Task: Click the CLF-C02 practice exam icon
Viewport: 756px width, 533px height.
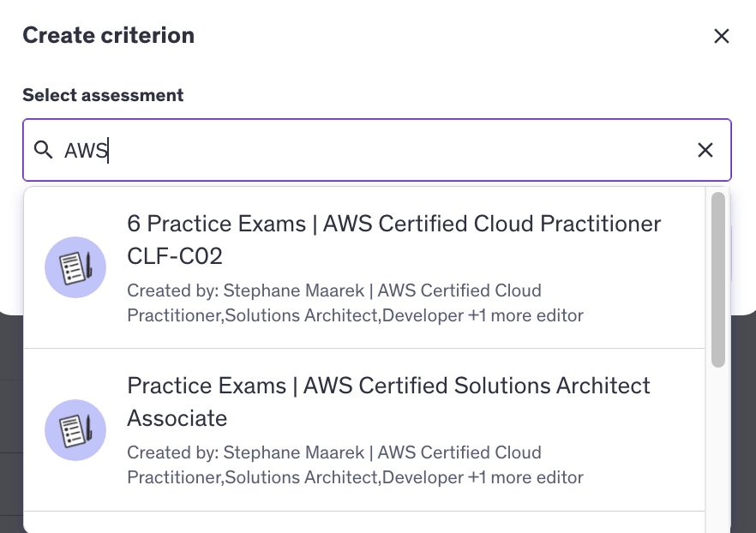Action: point(75,267)
